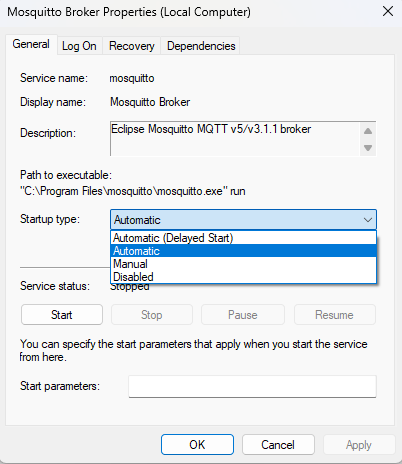Click the greyed-out Resume button
Image resolution: width=402 pixels, height=464 pixels.
(x=334, y=315)
